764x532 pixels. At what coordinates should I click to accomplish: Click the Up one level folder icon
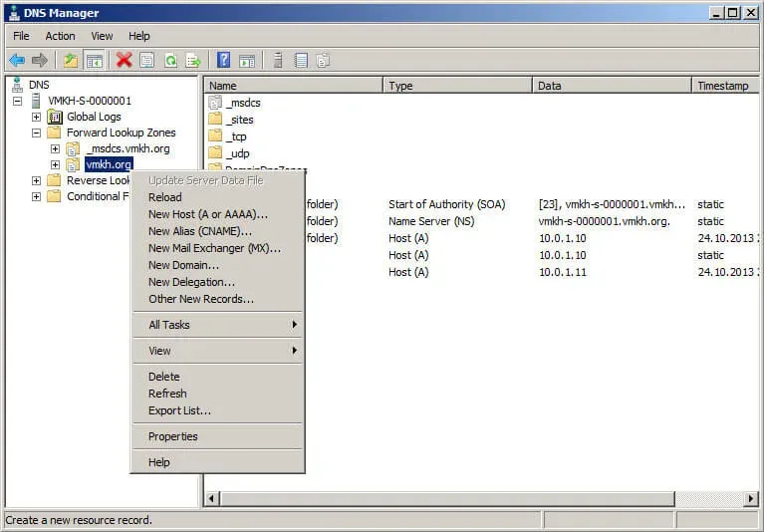(71, 61)
